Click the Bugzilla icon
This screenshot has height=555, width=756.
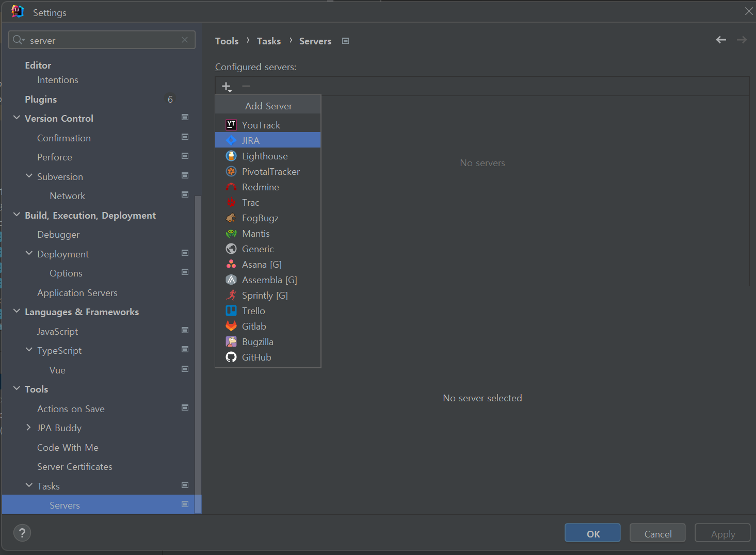point(231,341)
